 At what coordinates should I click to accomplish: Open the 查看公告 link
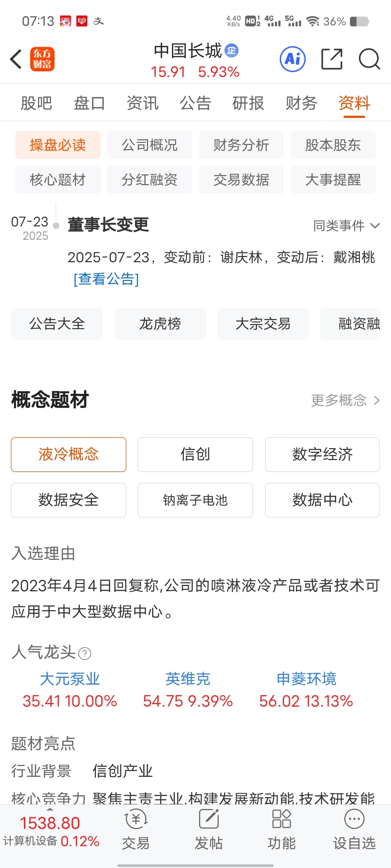pos(106,279)
